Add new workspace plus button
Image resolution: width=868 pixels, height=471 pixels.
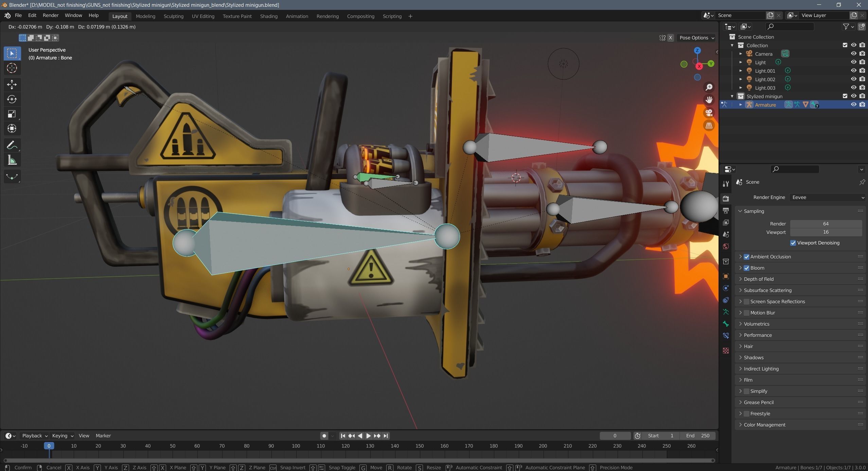tap(410, 16)
